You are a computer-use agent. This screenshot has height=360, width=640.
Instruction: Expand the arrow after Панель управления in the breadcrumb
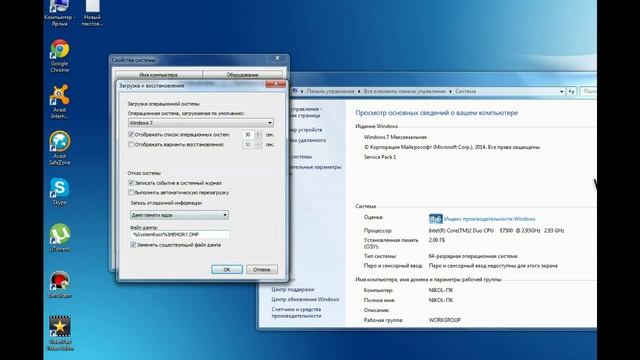tap(359, 91)
